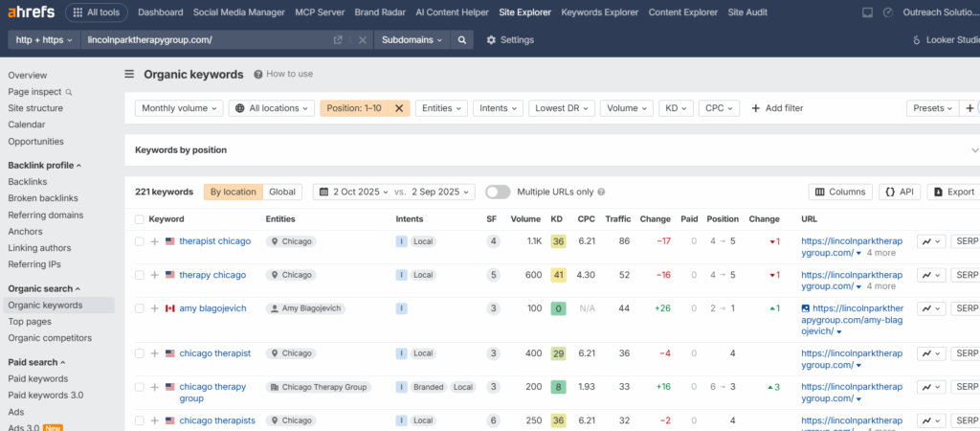Open the amy blagojevich keyword link

point(212,308)
